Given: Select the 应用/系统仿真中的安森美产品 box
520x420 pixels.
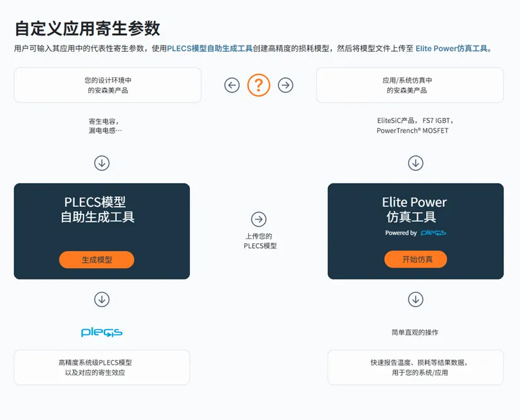Looking at the screenshot, I should coord(410,85).
